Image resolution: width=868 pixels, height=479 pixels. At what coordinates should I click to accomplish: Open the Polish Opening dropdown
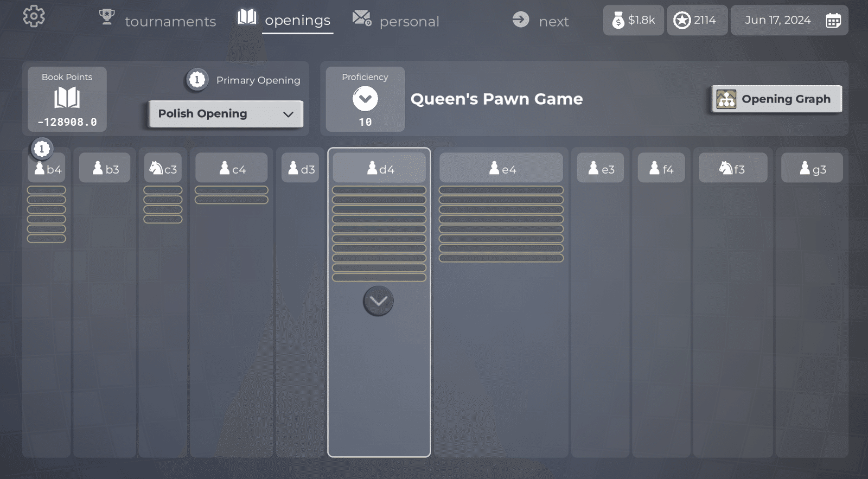pos(226,114)
